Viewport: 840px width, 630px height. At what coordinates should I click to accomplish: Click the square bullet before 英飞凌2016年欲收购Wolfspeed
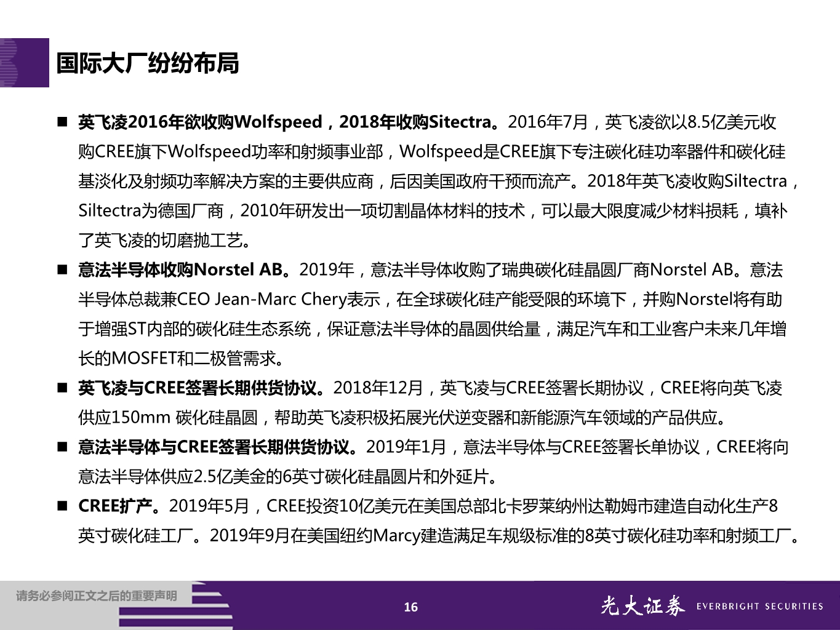[x=62, y=121]
